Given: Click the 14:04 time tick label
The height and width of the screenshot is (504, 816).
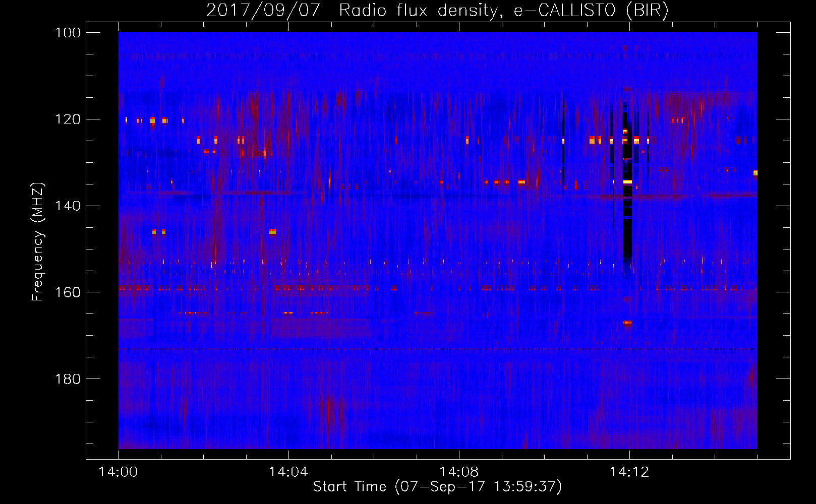Looking at the screenshot, I should coord(288,472).
